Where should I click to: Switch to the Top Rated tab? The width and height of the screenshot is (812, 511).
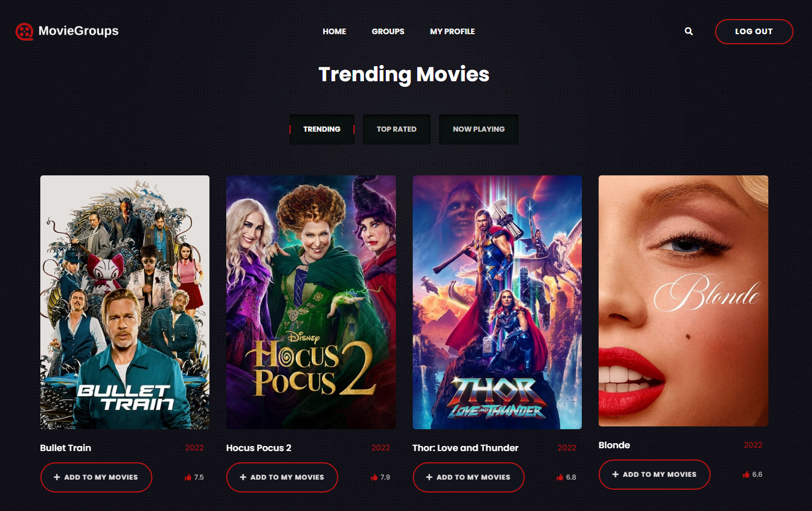pos(396,129)
